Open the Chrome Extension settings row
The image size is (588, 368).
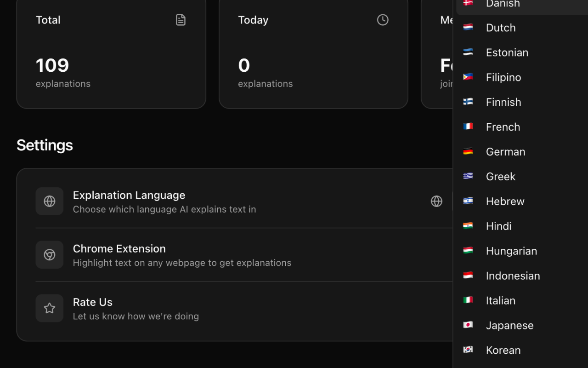(x=244, y=255)
